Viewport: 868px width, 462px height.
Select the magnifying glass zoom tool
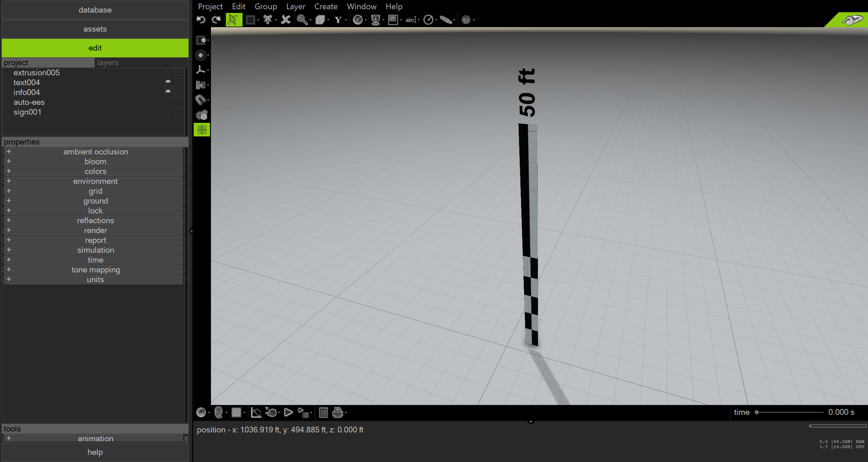302,20
